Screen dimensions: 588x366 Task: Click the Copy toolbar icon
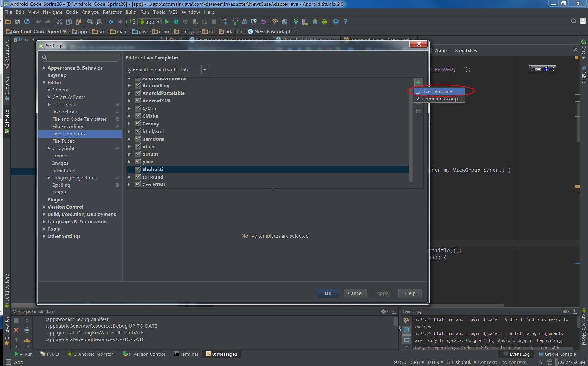(69, 22)
